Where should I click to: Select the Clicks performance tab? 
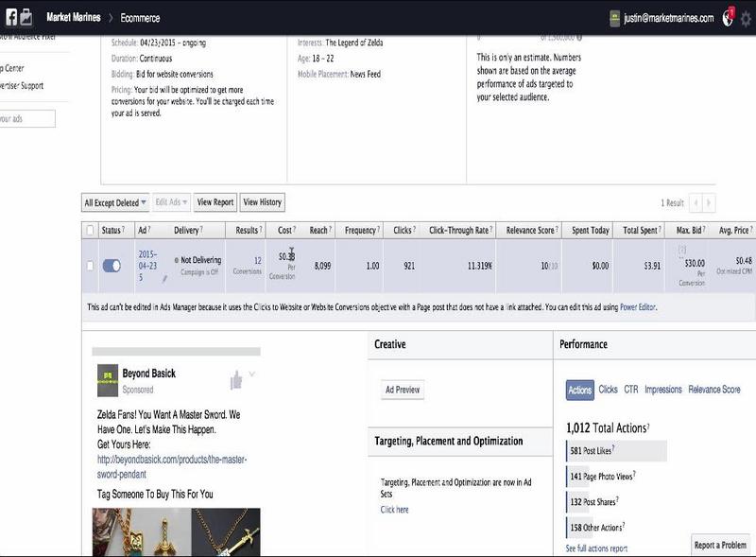(x=608, y=389)
